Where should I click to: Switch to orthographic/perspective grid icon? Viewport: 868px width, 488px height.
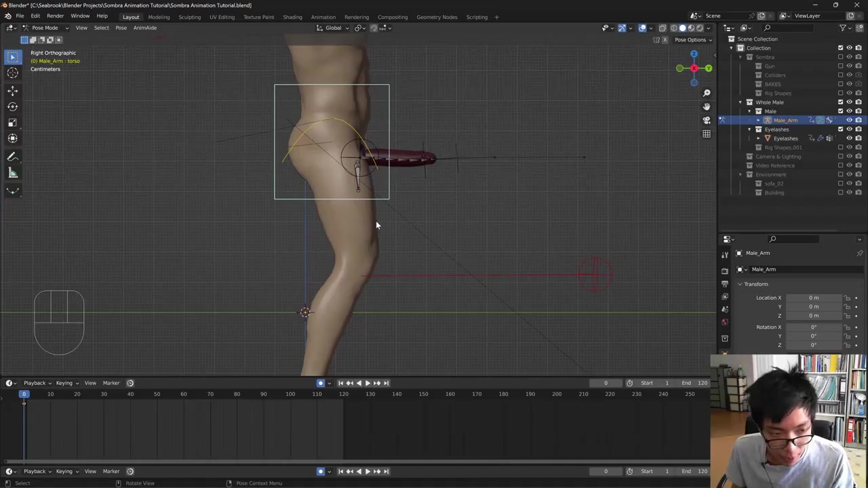tap(706, 134)
